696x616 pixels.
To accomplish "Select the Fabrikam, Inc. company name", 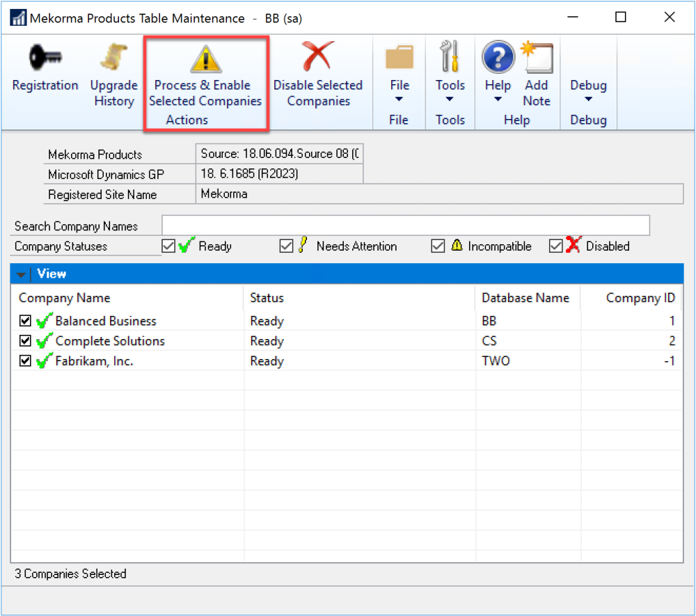I will (x=94, y=361).
